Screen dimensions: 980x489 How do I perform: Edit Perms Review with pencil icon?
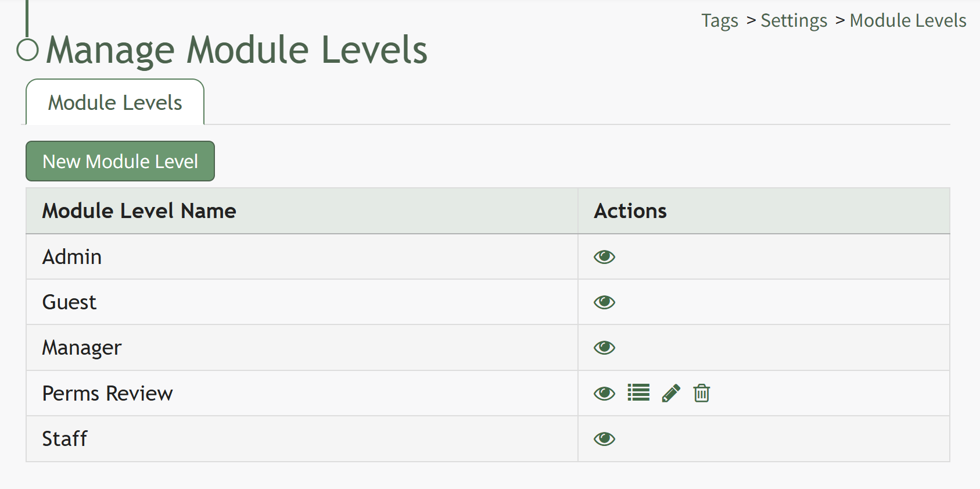tap(671, 393)
